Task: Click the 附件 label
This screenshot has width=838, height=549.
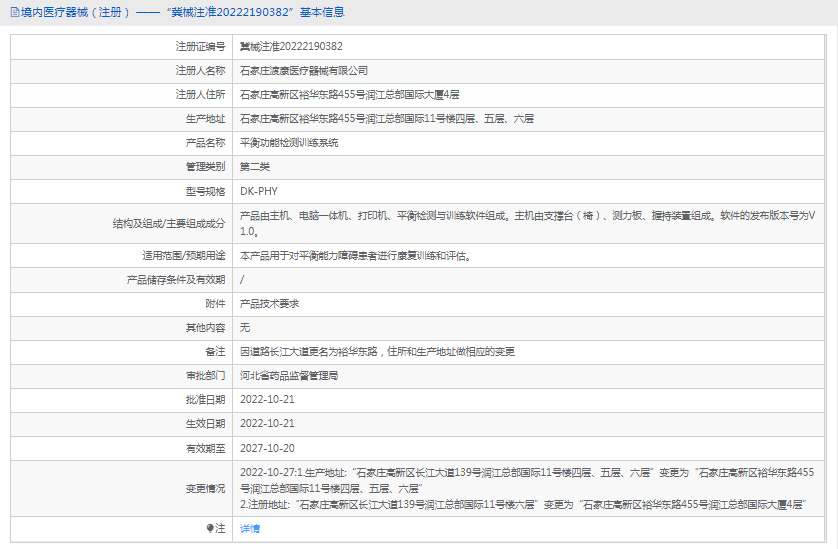Action: [x=215, y=304]
